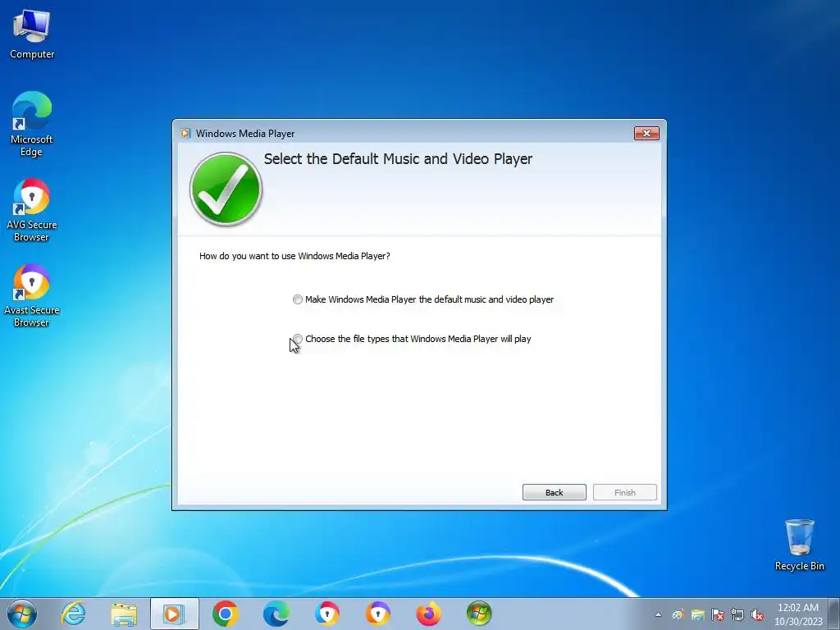Open Windows Explorer from taskbar
This screenshot has height=630, width=840.
(124, 614)
